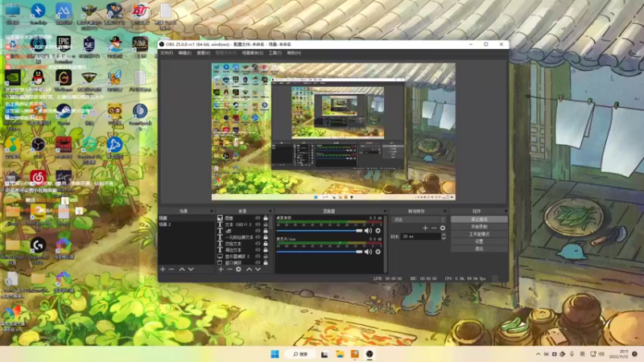Toggle lock on 窗口捕获 source

coord(266,262)
